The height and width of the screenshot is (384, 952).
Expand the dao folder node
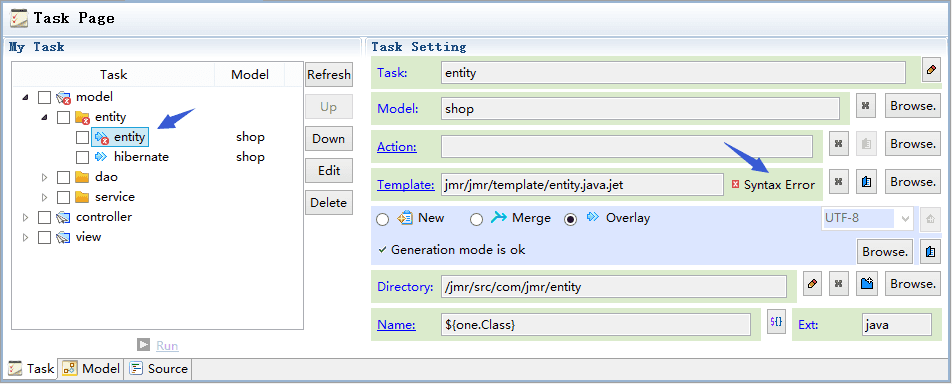44,178
